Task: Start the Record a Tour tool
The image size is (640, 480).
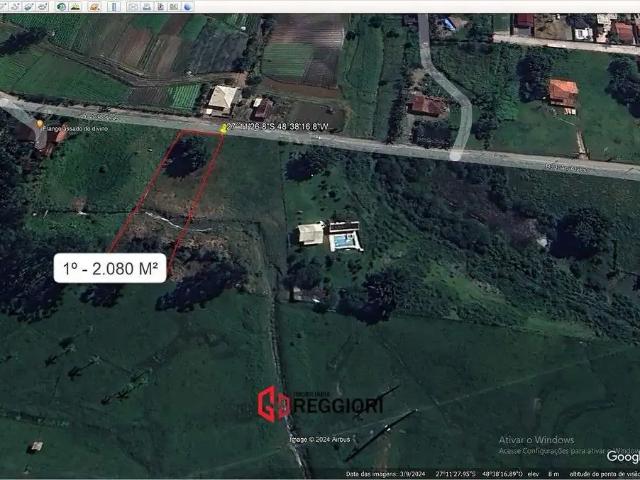Action: point(42,6)
